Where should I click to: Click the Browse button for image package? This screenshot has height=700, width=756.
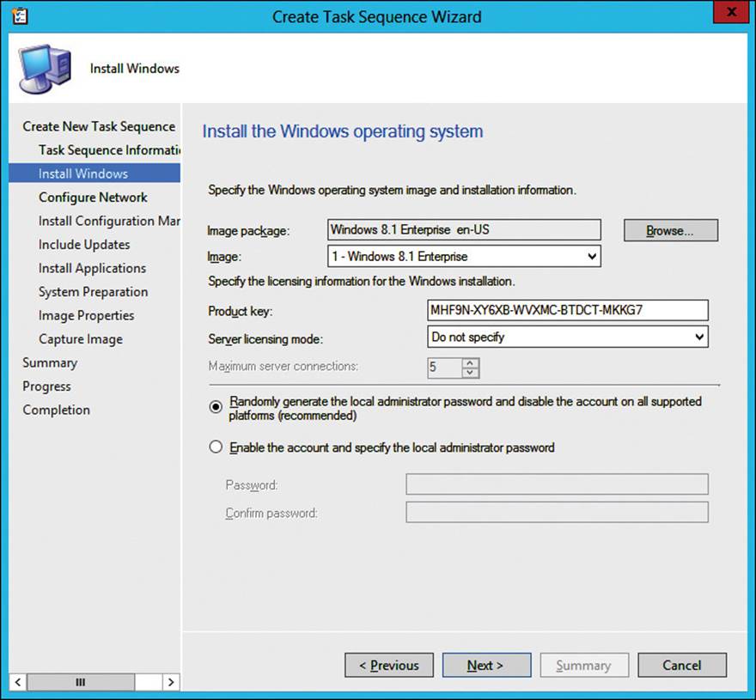[671, 230]
